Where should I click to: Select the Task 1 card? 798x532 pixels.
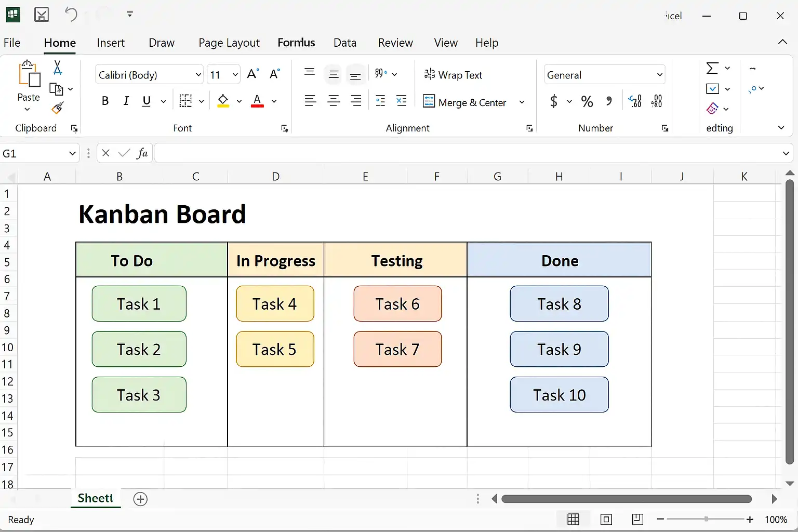click(x=139, y=304)
